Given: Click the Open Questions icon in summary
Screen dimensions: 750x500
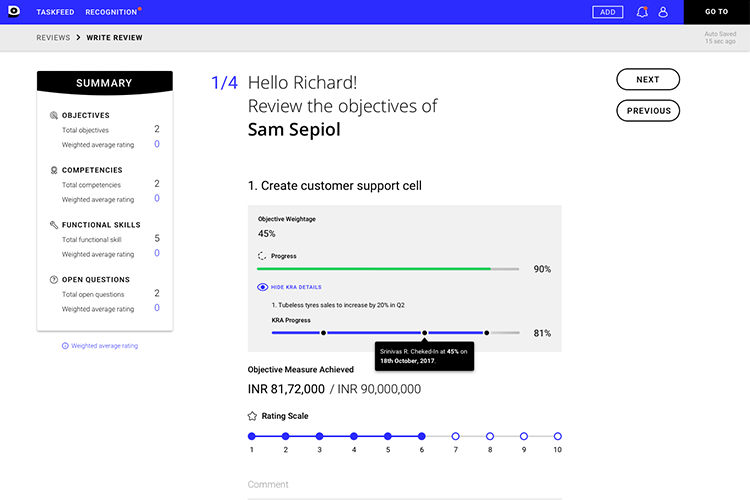Looking at the screenshot, I should click(54, 280).
